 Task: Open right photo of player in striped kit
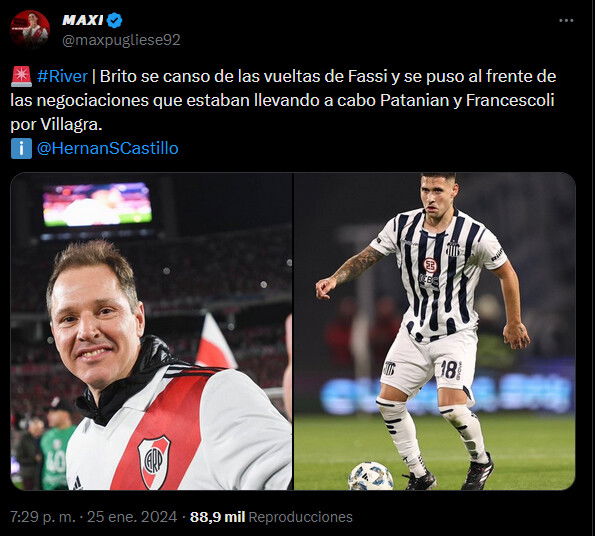click(435, 331)
